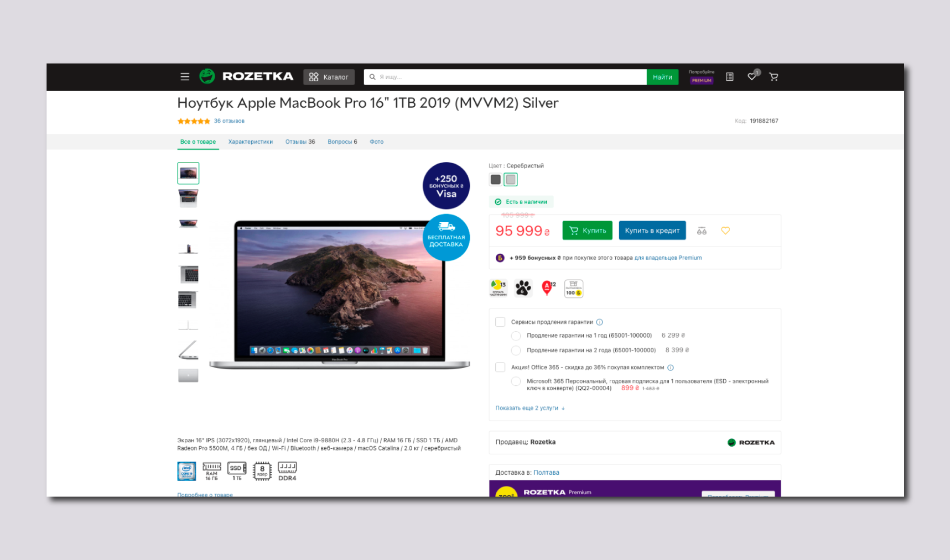950x560 pixels.
Task: Add product to comparison via scales icon
Action: [702, 231]
